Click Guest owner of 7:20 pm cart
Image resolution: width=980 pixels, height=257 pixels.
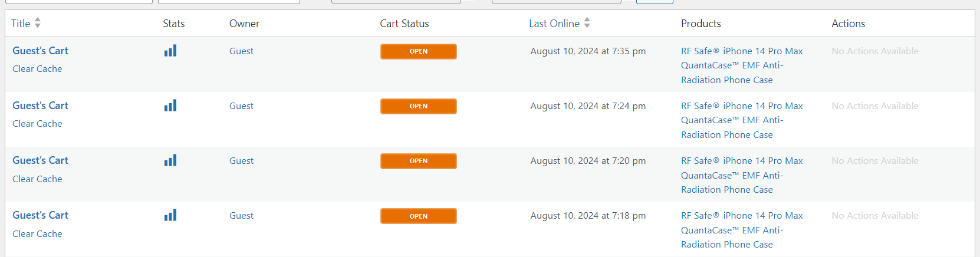pos(241,161)
